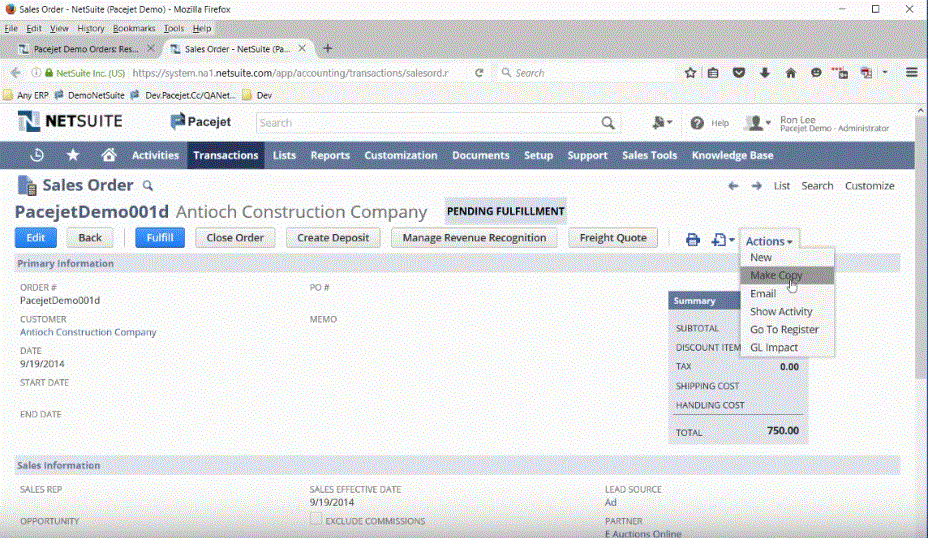Click the NetSuite logo

tap(70, 121)
